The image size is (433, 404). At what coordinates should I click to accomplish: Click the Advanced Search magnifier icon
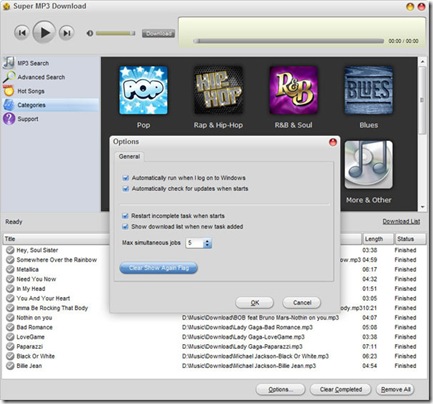tap(9, 77)
